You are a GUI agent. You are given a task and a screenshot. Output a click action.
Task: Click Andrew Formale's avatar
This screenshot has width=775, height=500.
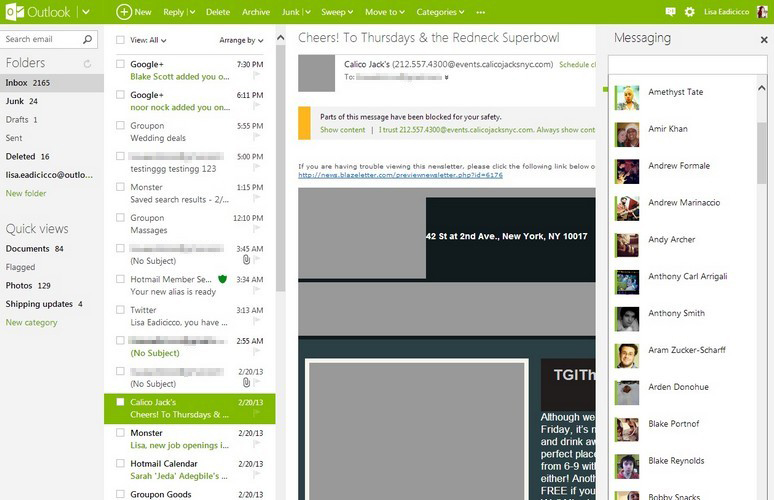(627, 171)
